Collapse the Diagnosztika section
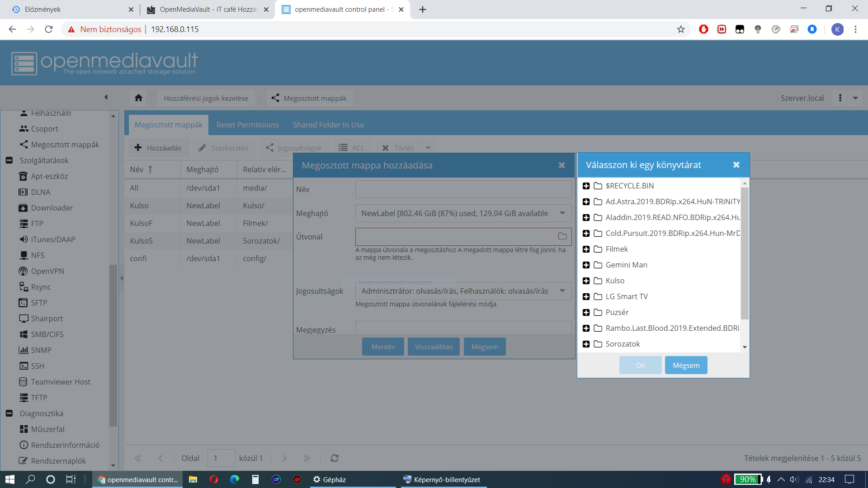This screenshot has height=488, width=868. (9, 413)
